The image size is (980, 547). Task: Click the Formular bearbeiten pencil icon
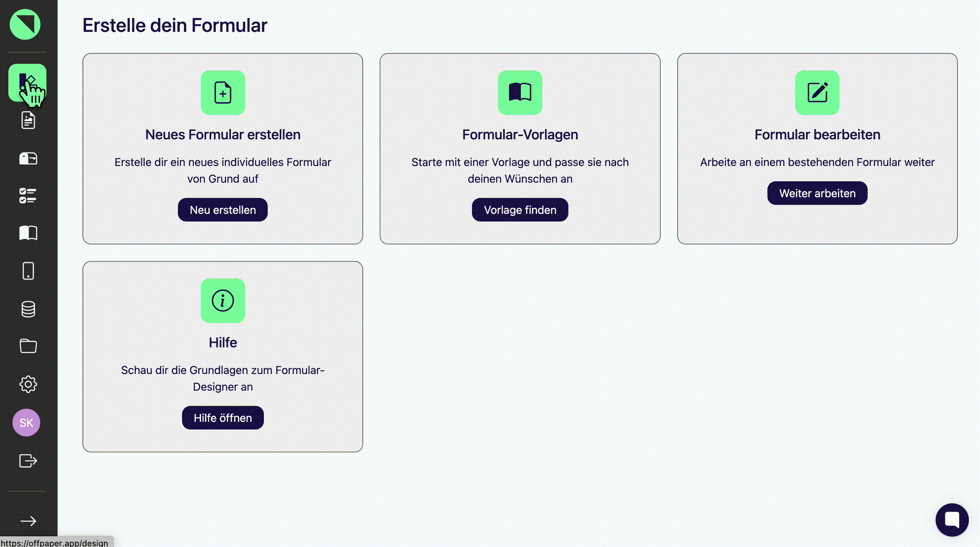pos(817,92)
